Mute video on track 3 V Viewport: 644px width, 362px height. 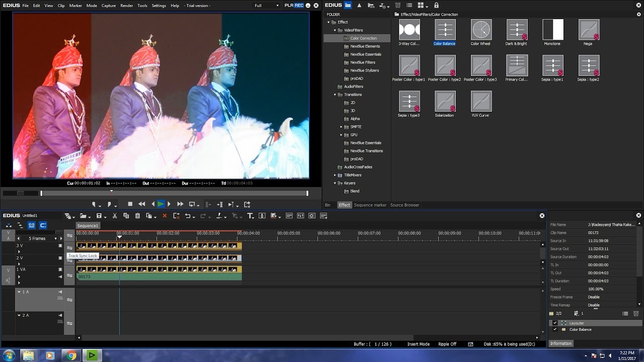tap(60, 246)
